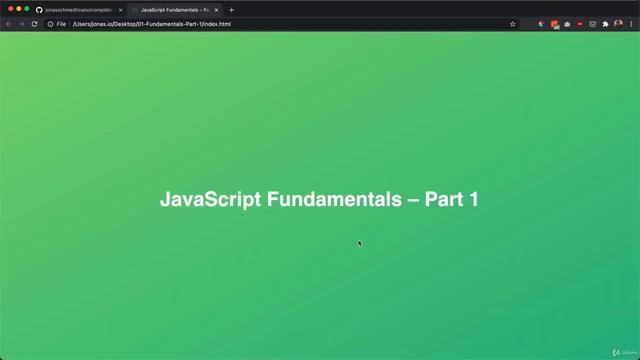Go back to the previous page
This screenshot has height=360, width=640.
click(8, 24)
